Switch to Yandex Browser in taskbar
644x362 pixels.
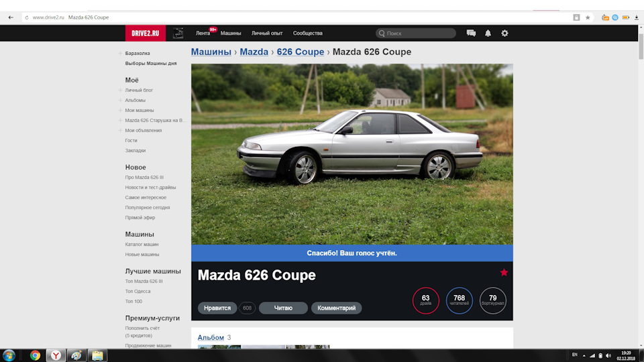(56, 355)
